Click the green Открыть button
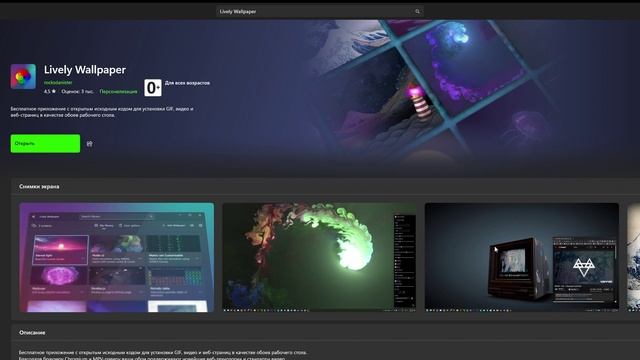The image size is (640, 360). pyautogui.click(x=45, y=144)
